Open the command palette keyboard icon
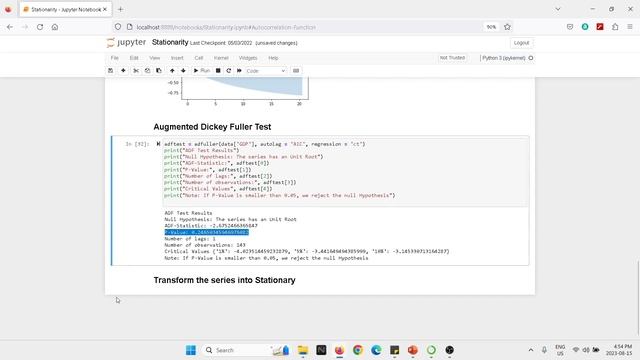This screenshot has height=360, width=640. tap(296, 71)
